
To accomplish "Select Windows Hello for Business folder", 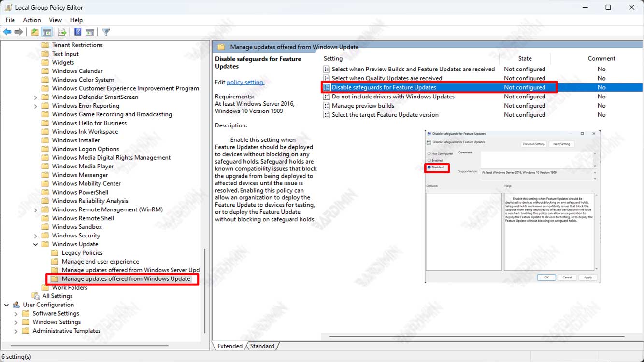I will coord(89,123).
